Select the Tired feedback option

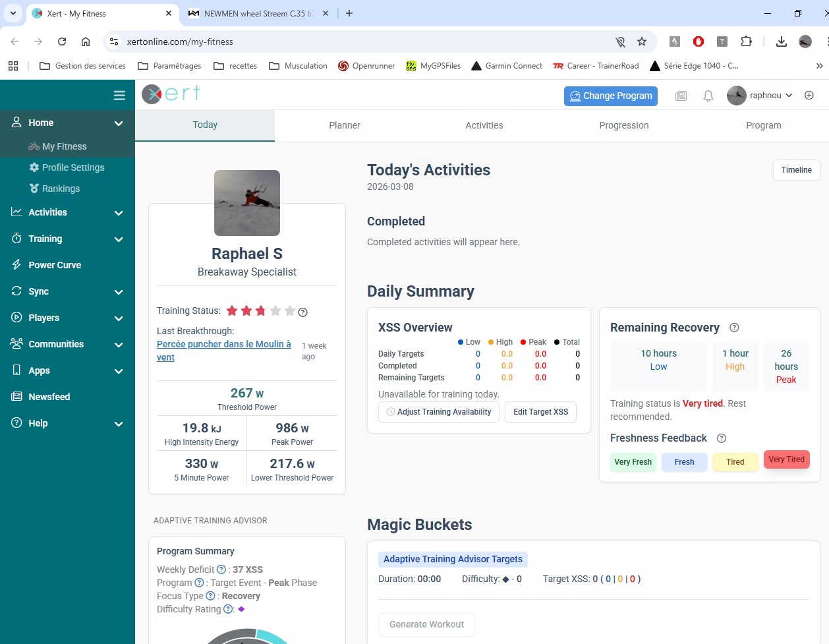coord(735,462)
